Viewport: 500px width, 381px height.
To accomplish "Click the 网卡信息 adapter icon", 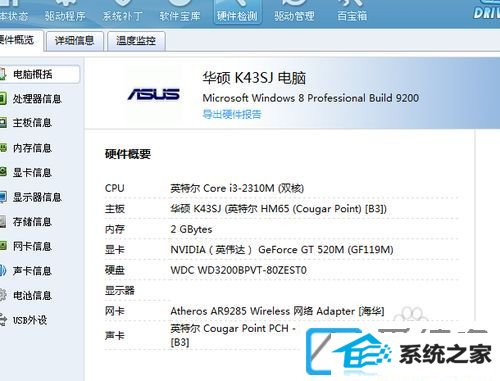I will click(3, 246).
